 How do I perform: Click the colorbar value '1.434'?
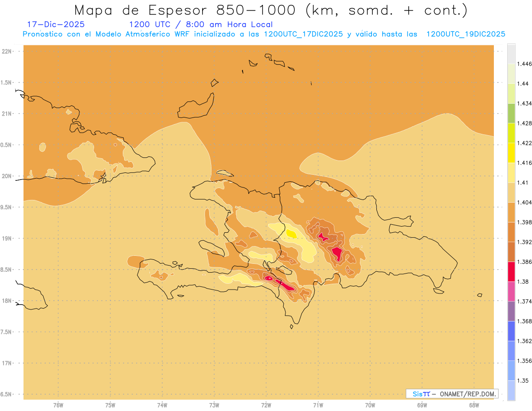click(x=525, y=103)
